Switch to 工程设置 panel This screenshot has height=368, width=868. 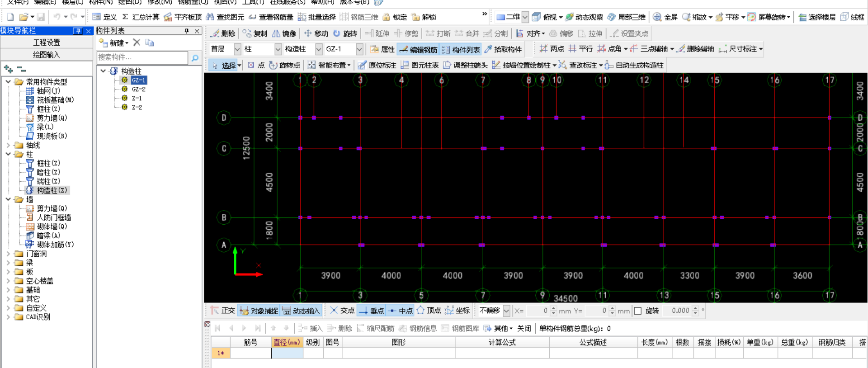click(x=47, y=42)
